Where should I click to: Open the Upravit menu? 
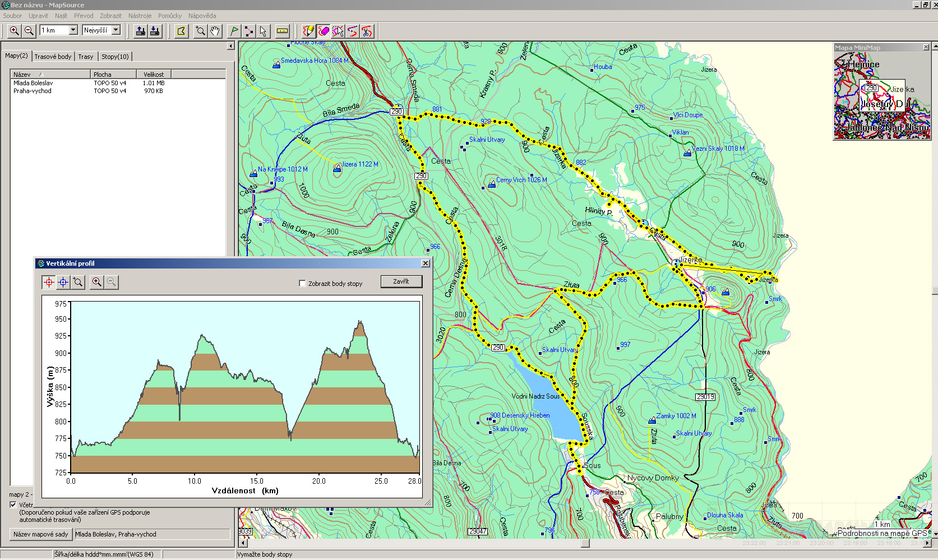(38, 16)
